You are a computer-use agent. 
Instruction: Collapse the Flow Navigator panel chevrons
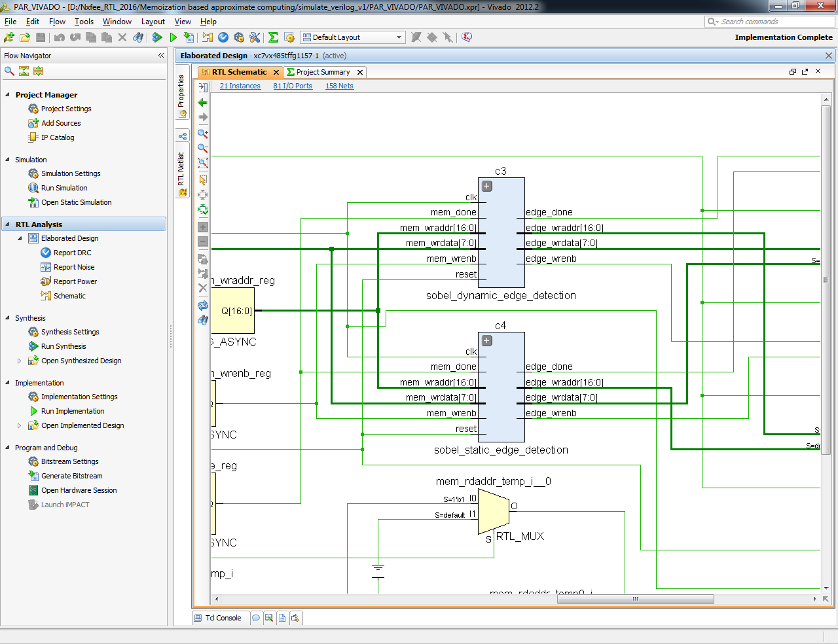tap(161, 56)
